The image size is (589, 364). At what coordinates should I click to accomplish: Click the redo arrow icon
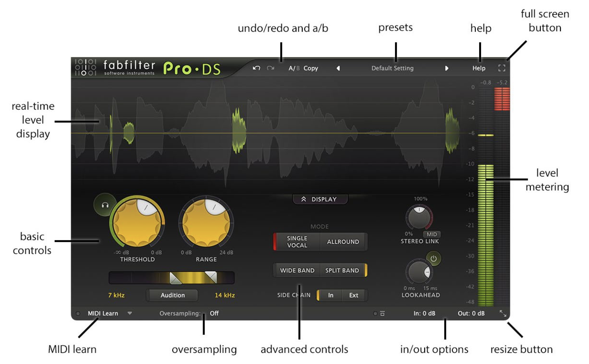point(270,68)
